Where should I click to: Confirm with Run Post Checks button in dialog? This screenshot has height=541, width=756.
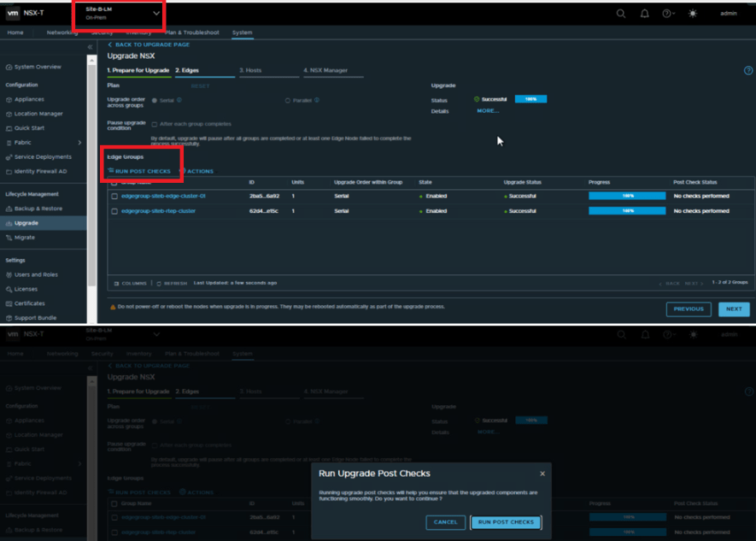pyautogui.click(x=506, y=521)
